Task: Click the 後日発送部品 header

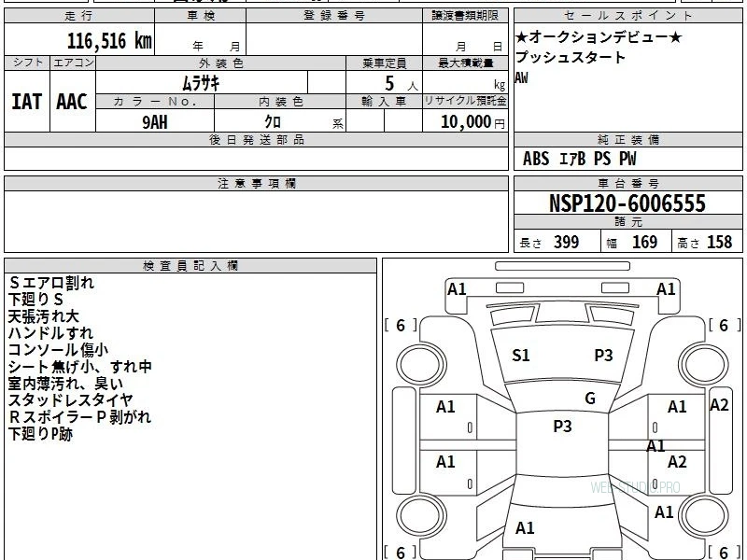Action: point(256,139)
